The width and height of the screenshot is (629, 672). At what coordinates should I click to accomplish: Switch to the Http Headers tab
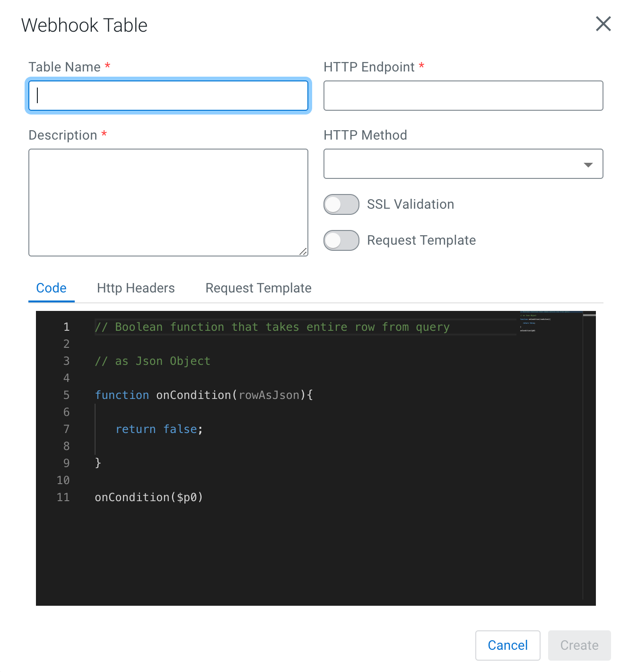136,288
